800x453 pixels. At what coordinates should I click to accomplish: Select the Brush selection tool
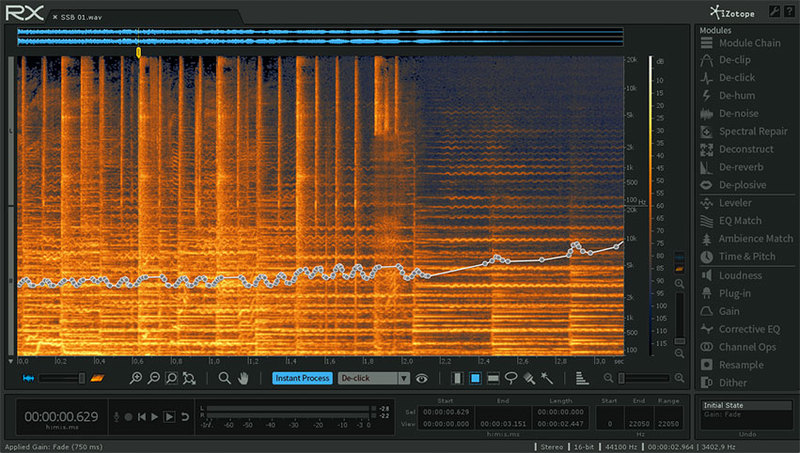pos(529,378)
